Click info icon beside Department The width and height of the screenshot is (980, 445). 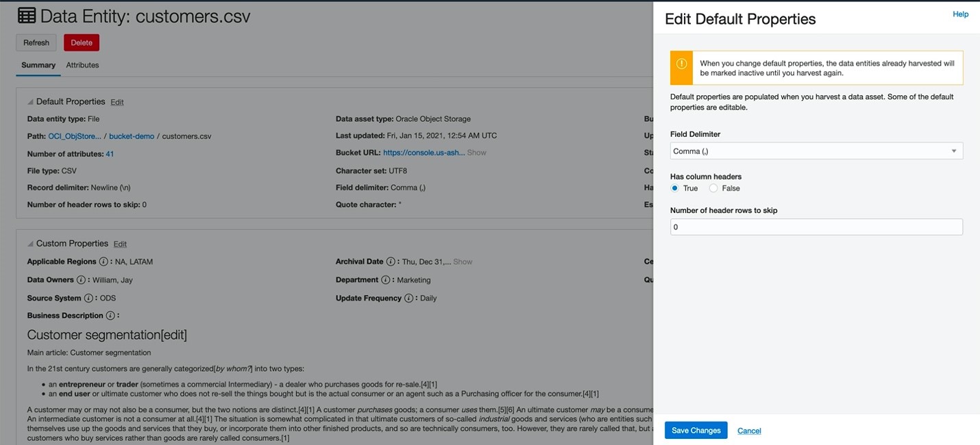click(x=386, y=280)
